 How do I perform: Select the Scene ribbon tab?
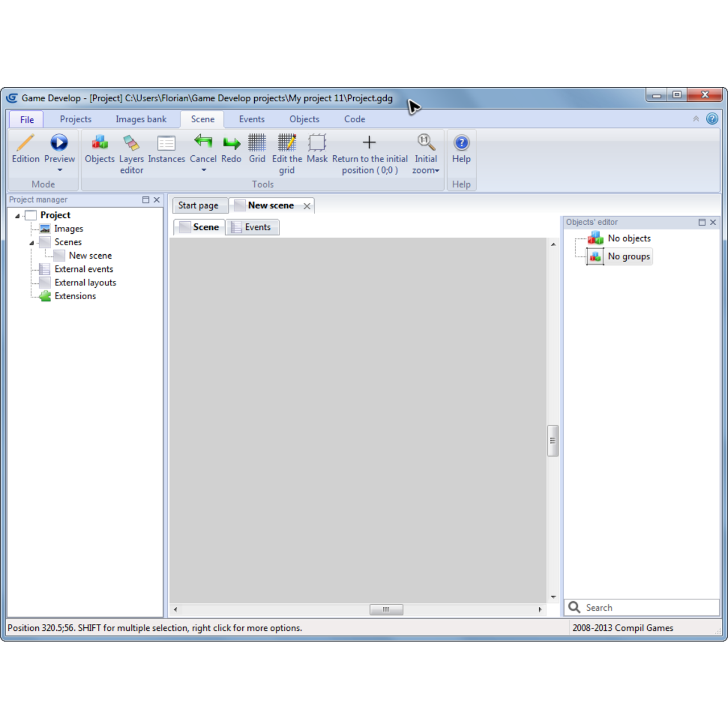202,119
